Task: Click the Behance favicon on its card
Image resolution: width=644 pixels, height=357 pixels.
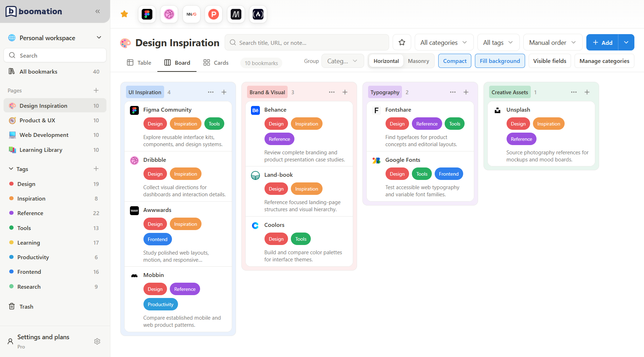Action: point(255,110)
